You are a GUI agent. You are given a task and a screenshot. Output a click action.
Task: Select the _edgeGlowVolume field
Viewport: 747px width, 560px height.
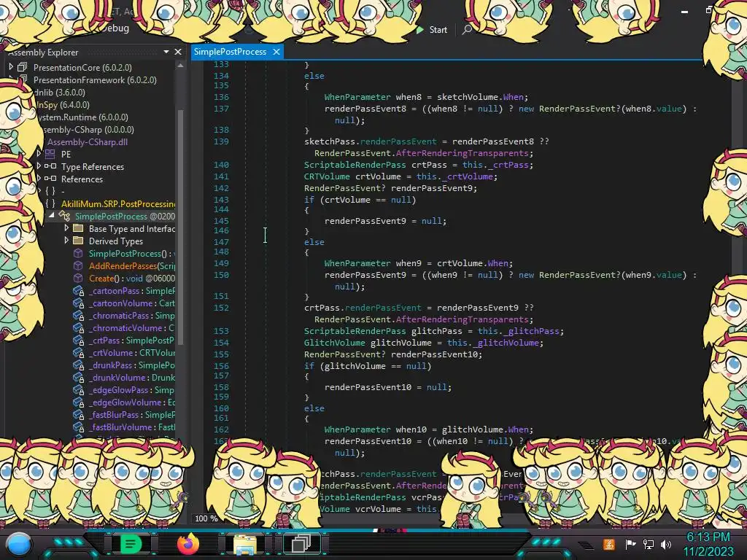click(132, 402)
